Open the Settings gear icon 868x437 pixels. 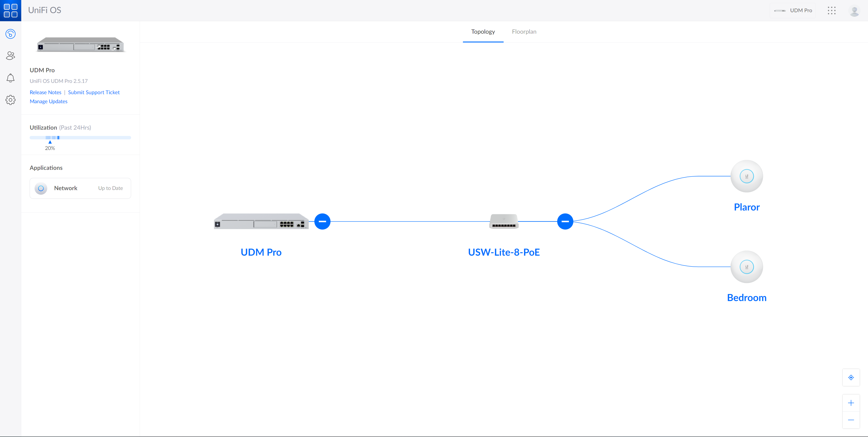pos(10,100)
